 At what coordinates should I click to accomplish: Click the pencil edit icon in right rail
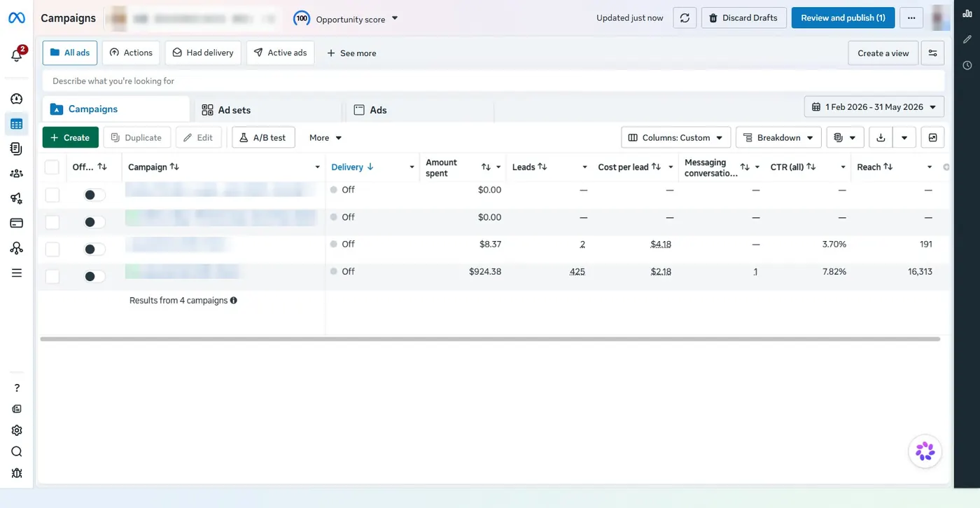967,40
